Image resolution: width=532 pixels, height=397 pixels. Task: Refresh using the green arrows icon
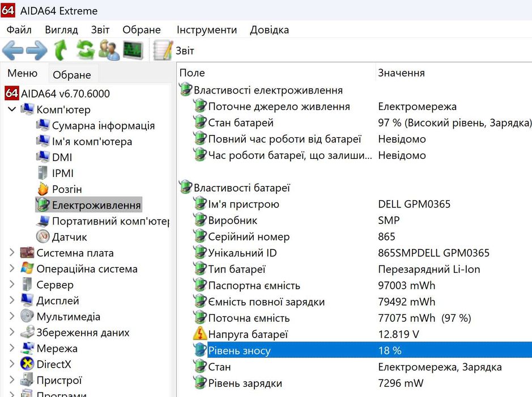coord(85,49)
